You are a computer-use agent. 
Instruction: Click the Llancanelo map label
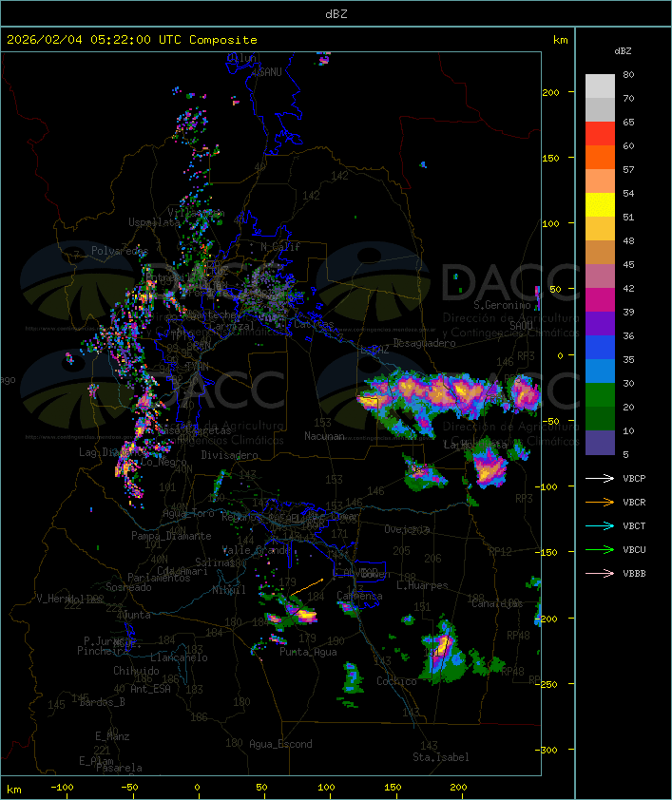[179, 658]
